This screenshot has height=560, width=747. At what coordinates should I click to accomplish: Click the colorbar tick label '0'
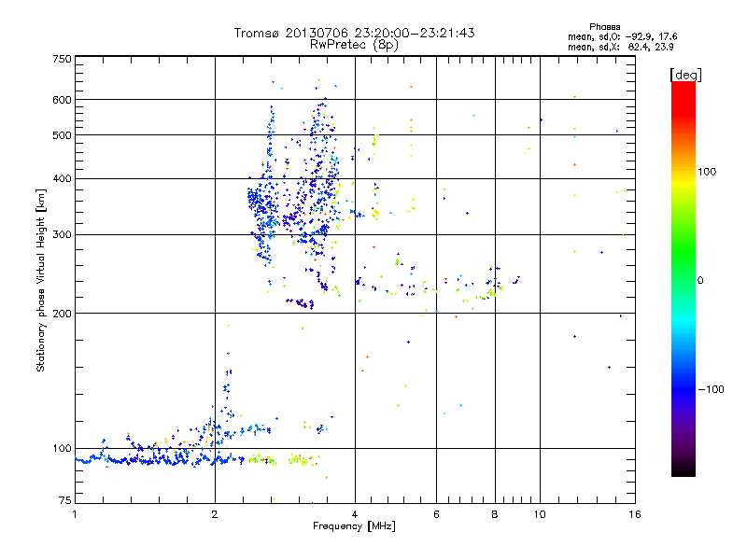tap(700, 281)
